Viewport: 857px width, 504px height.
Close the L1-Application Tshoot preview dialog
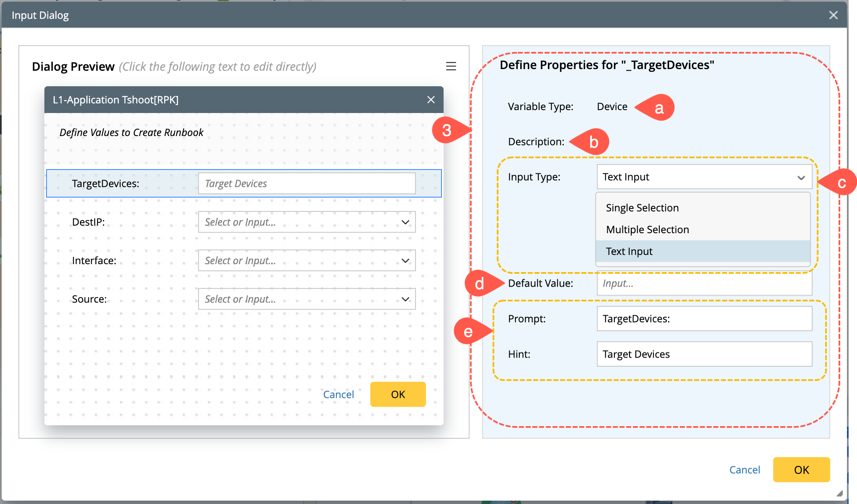[x=431, y=100]
